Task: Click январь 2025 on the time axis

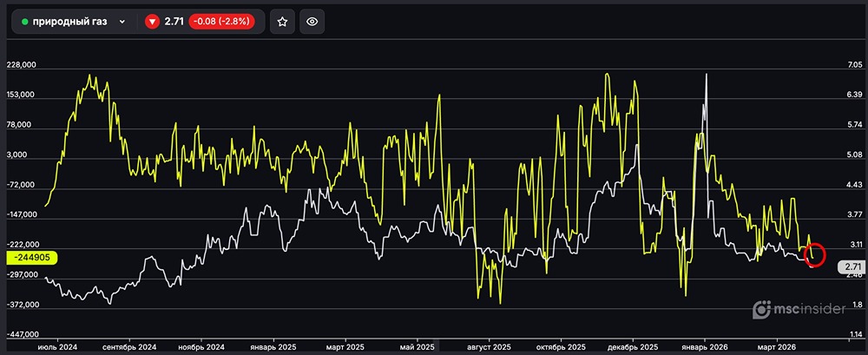Action: [274, 346]
